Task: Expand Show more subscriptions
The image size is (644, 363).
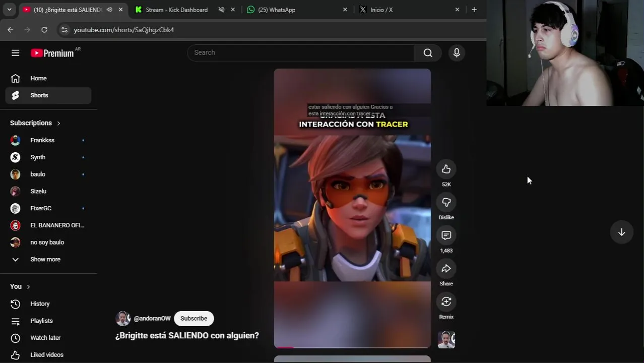Action: [48, 259]
